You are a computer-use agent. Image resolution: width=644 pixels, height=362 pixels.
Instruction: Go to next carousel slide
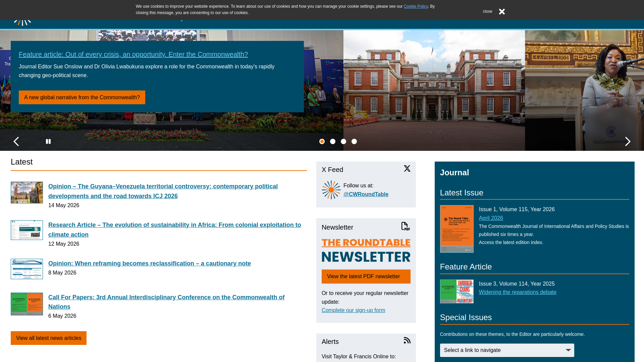point(628,141)
